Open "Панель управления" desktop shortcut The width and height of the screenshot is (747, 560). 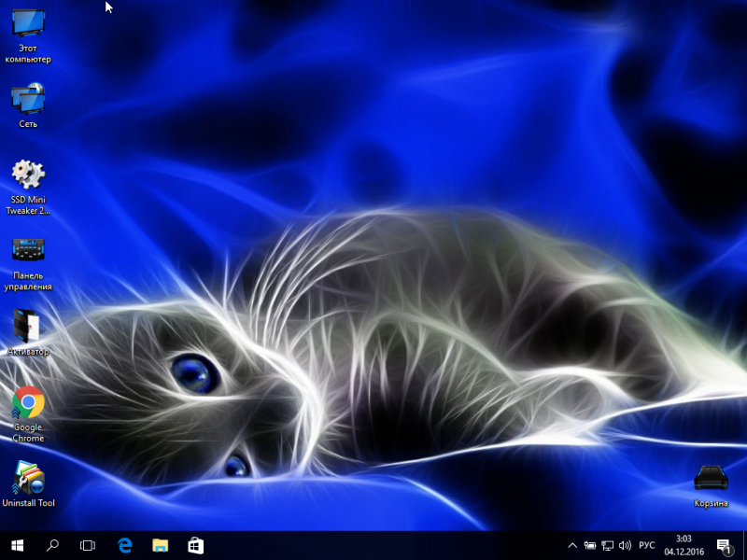(28, 264)
